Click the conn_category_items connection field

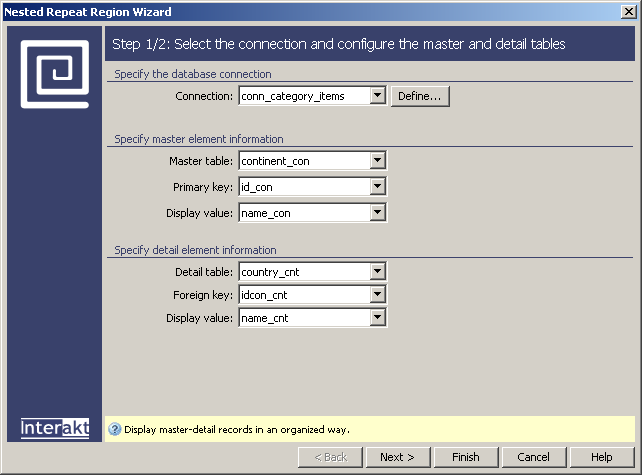(x=303, y=96)
